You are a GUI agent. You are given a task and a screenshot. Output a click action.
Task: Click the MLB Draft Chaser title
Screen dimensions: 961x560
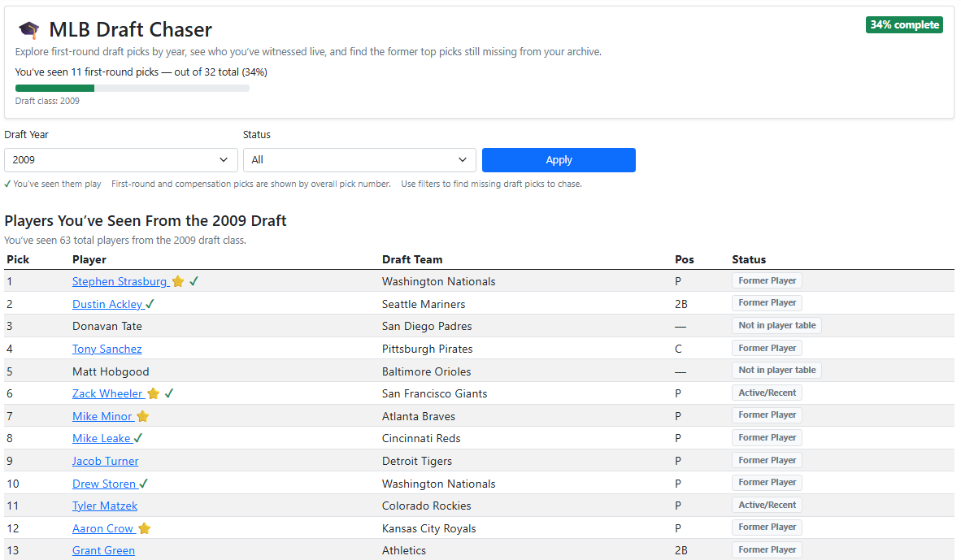click(x=130, y=29)
